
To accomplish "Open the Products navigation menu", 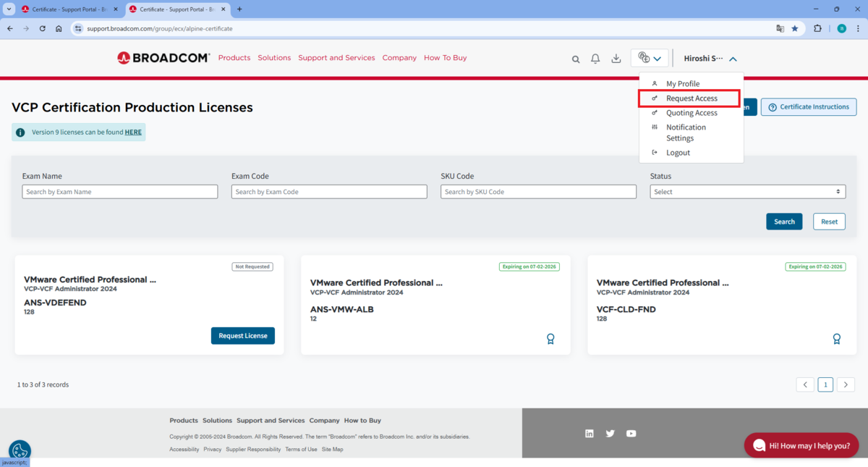I will point(234,58).
